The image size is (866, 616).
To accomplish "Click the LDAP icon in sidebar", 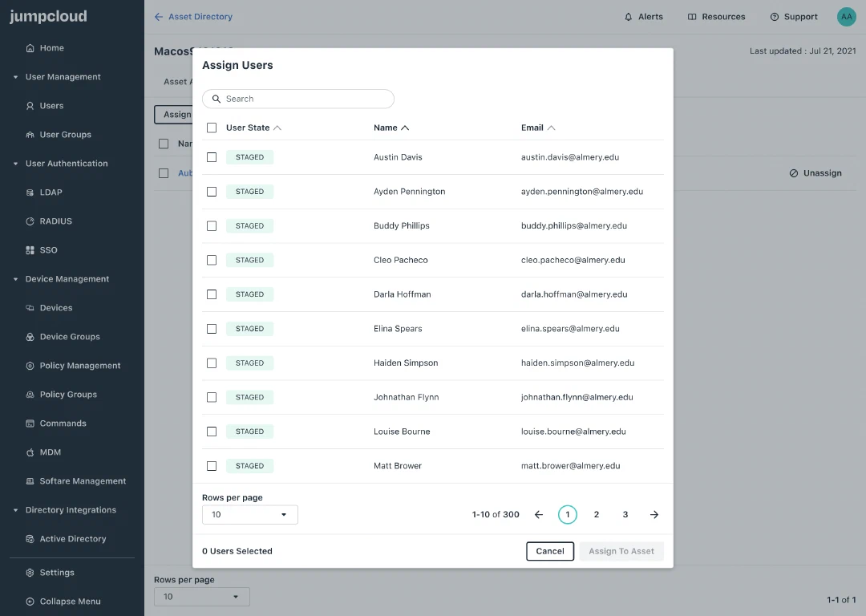I will 30,192.
